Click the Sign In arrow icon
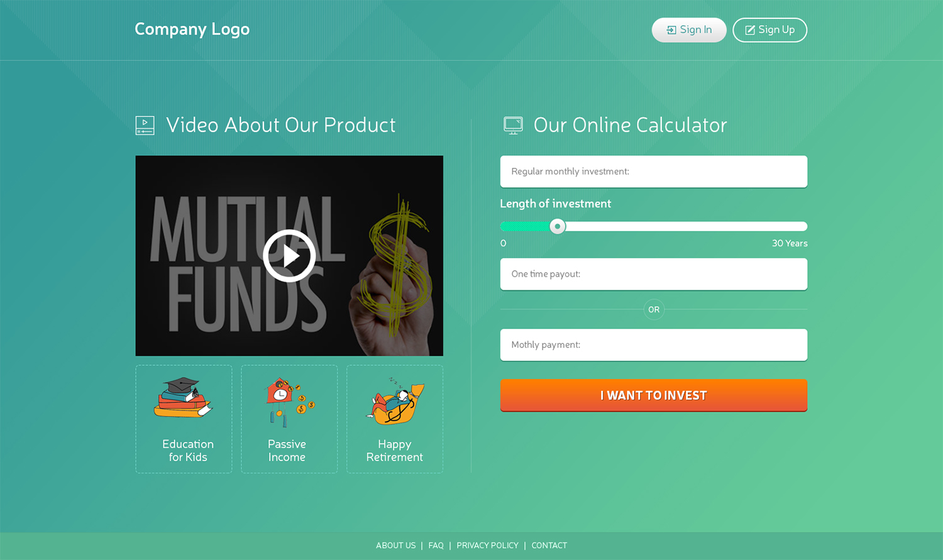Screen dimensions: 943x560 [671, 30]
